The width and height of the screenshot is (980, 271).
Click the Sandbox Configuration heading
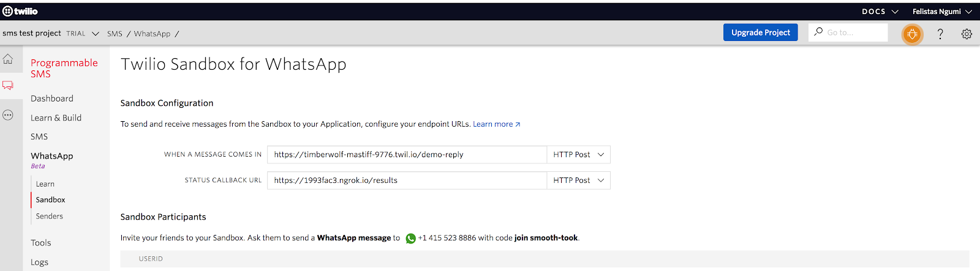pyautogui.click(x=167, y=103)
